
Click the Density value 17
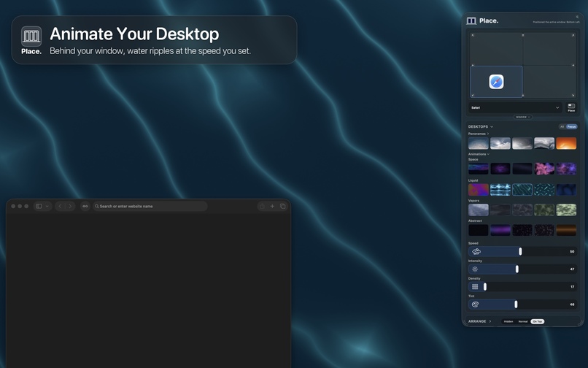click(x=572, y=287)
